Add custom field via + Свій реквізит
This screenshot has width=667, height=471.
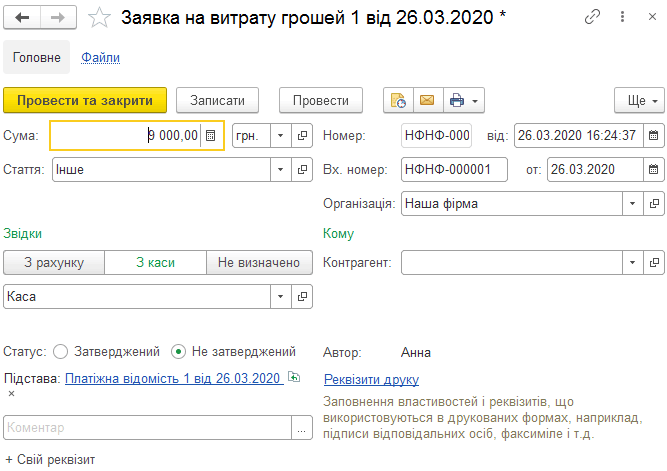(50, 460)
